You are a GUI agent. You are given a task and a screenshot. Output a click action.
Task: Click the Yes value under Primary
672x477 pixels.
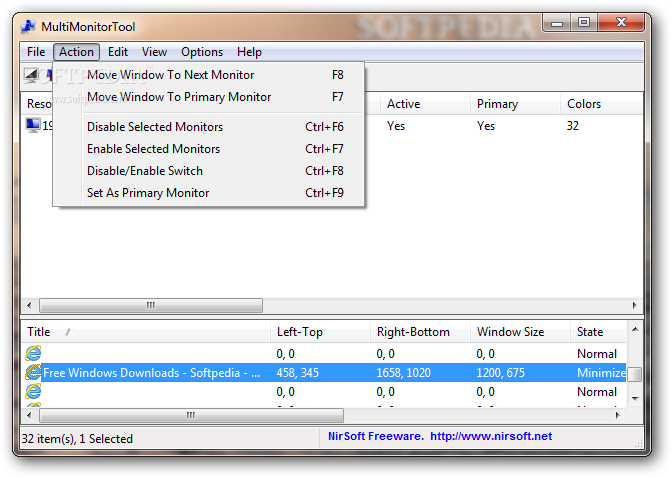486,126
